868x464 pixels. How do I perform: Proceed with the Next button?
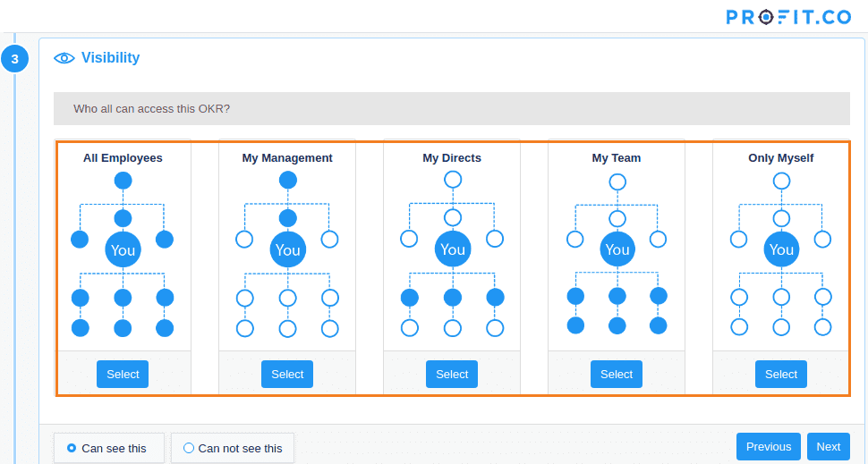coord(828,446)
